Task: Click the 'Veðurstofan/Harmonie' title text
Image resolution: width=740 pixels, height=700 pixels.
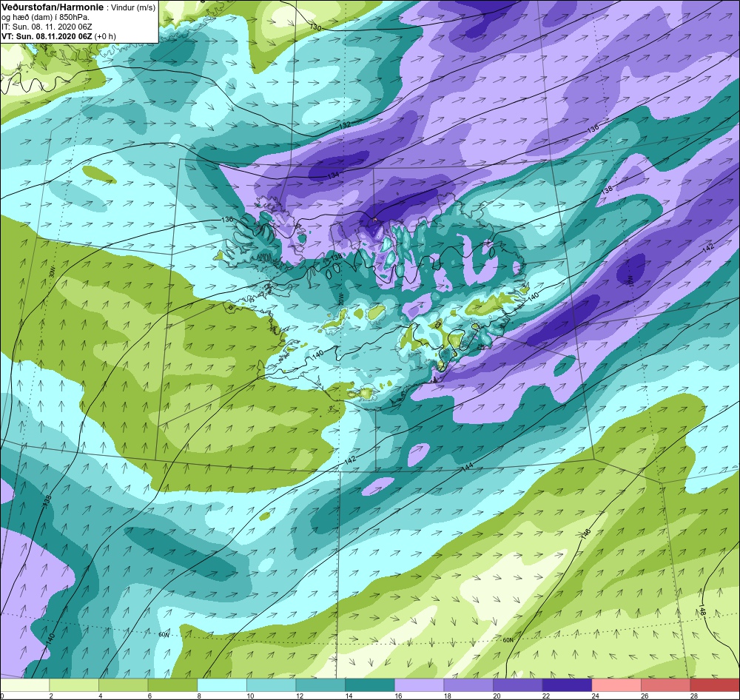Action: click(x=51, y=7)
